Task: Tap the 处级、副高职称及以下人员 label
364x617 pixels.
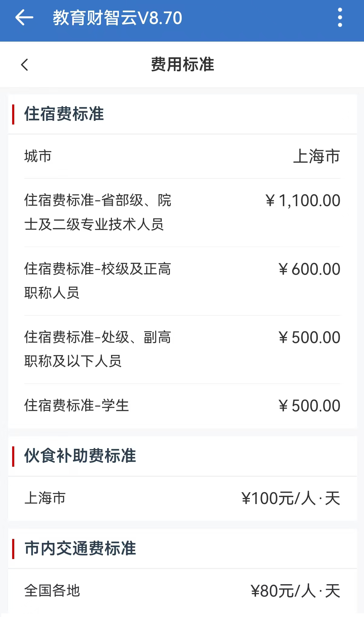Action: point(98,349)
